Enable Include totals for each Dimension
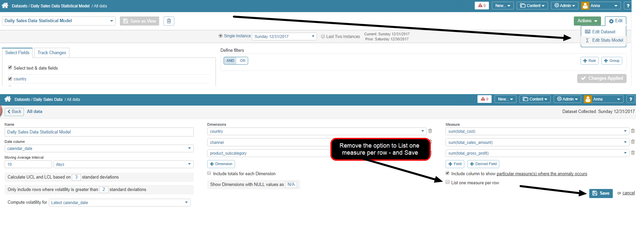The height and width of the screenshot is (230, 644). coord(209,173)
